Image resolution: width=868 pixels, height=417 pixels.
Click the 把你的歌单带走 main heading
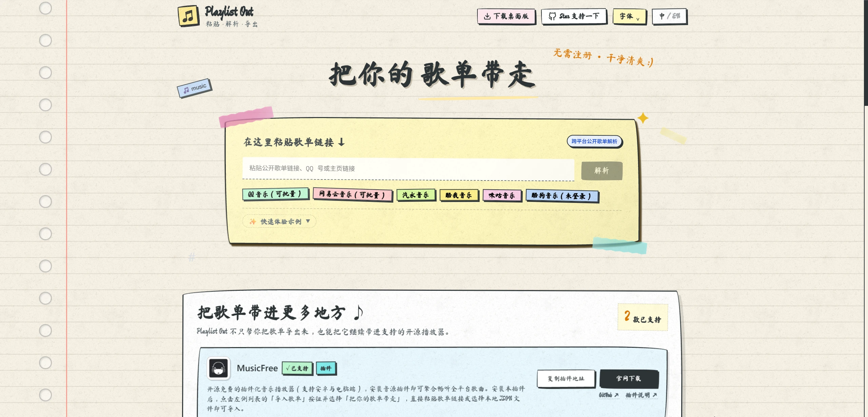pyautogui.click(x=433, y=75)
